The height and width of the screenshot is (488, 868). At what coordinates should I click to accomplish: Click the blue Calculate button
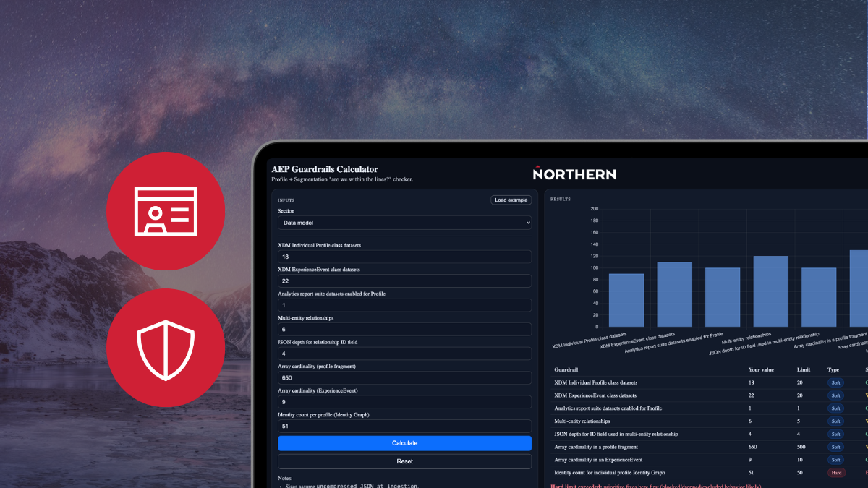pos(405,443)
